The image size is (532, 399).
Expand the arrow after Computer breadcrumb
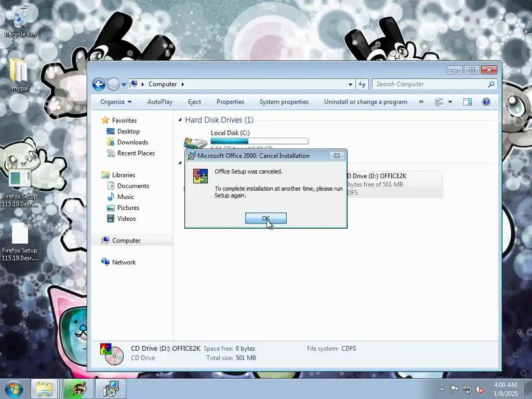182,84
